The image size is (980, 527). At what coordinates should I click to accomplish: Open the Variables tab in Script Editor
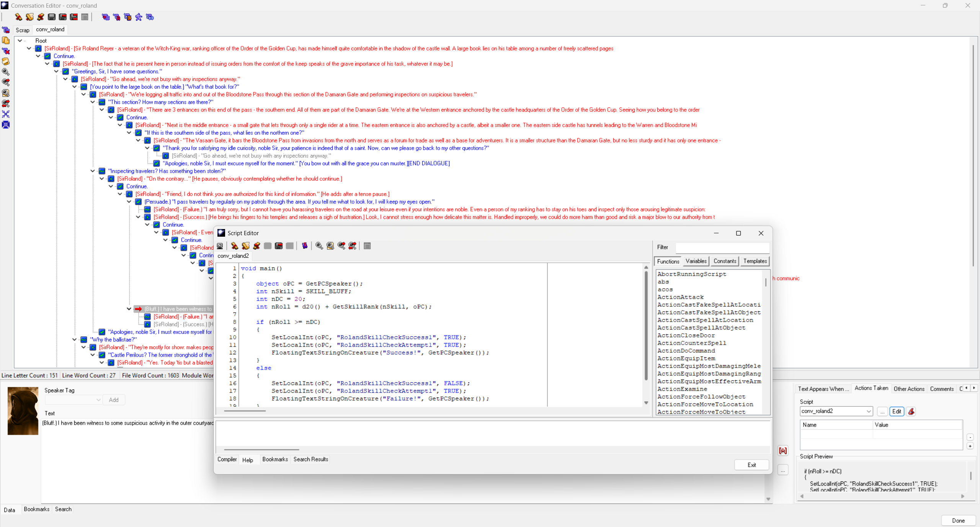click(x=696, y=261)
